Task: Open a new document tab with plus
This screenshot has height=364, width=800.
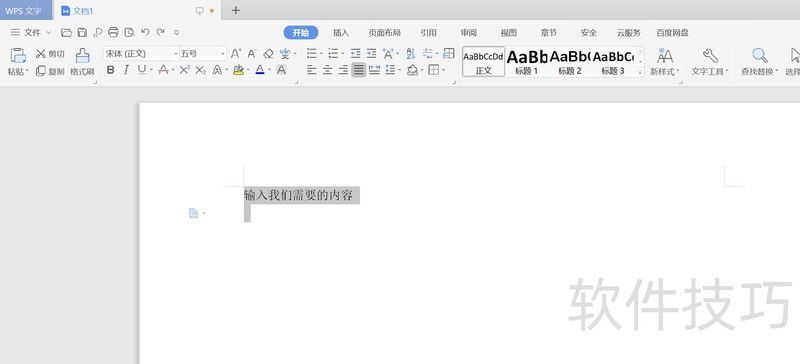Action: (x=236, y=10)
